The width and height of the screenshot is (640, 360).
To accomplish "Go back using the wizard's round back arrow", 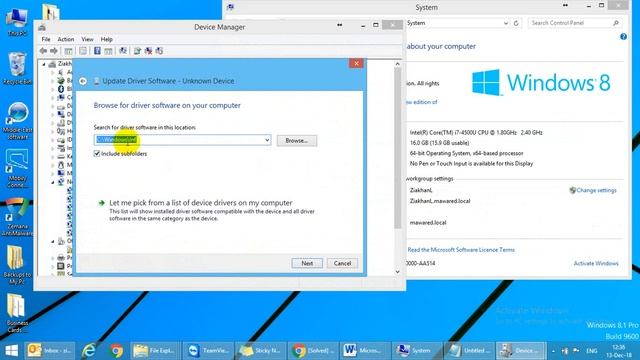I will 83,81.
